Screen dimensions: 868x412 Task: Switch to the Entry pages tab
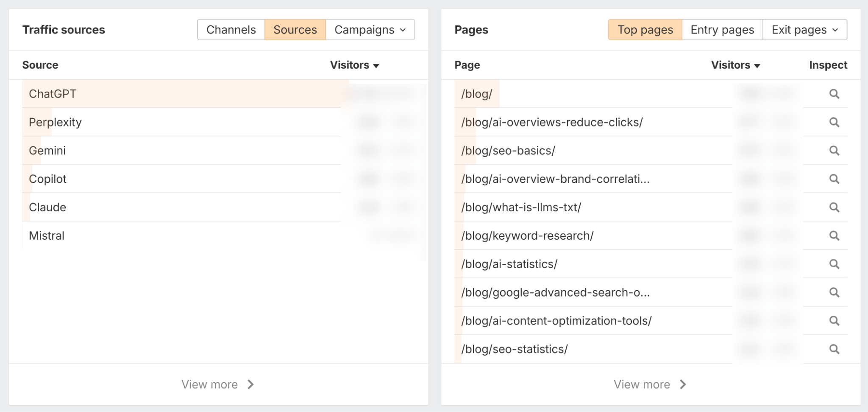[722, 30]
